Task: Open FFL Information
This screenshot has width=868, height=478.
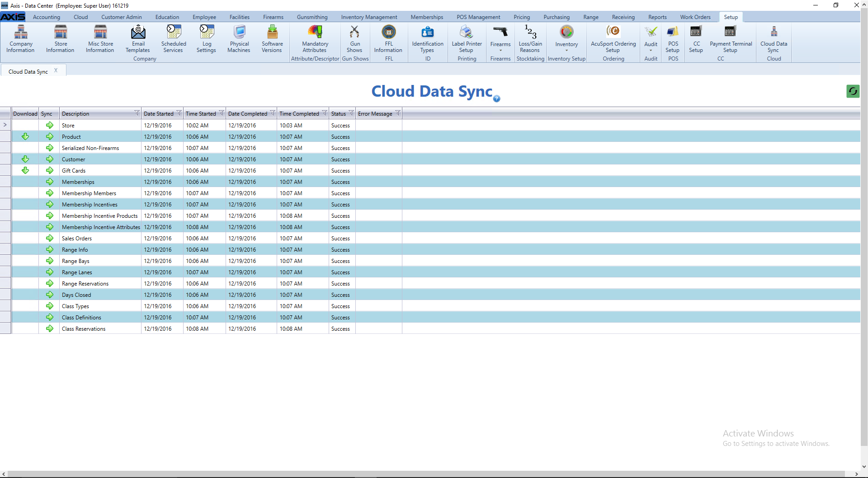Action: click(388, 39)
